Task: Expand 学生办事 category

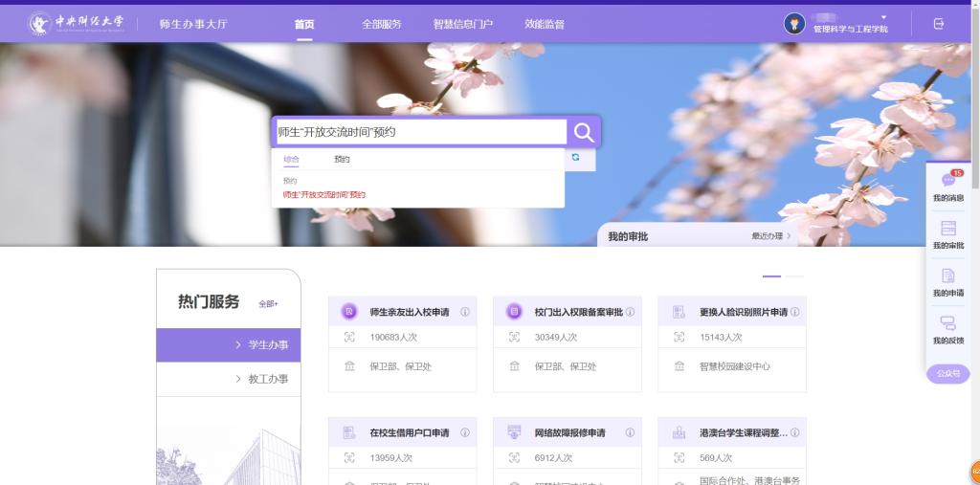Action: point(229,345)
